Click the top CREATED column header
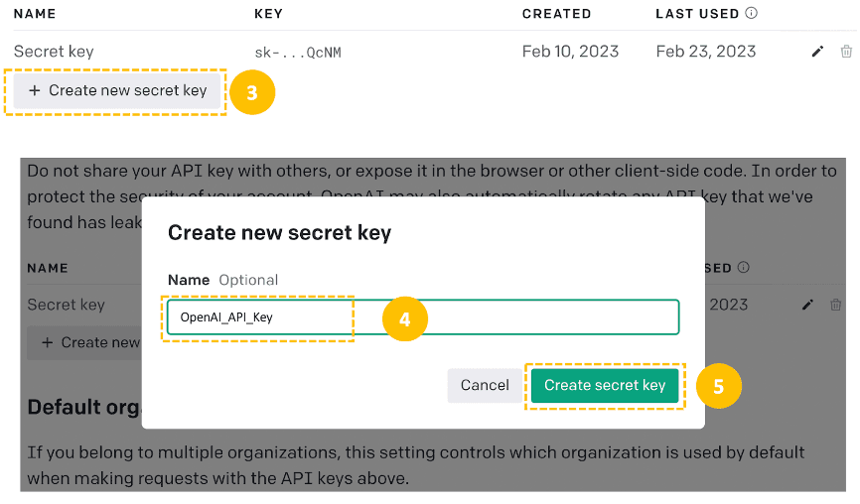860x504 pixels. click(556, 14)
